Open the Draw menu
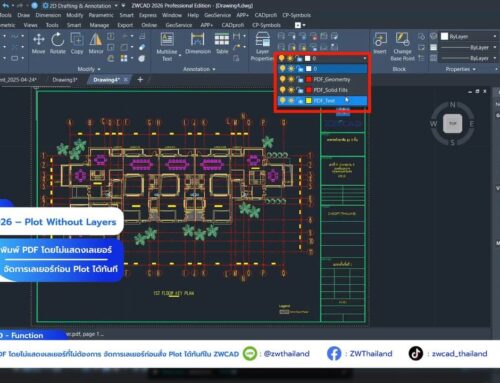The height and width of the screenshot is (383, 500). (x=23, y=15)
